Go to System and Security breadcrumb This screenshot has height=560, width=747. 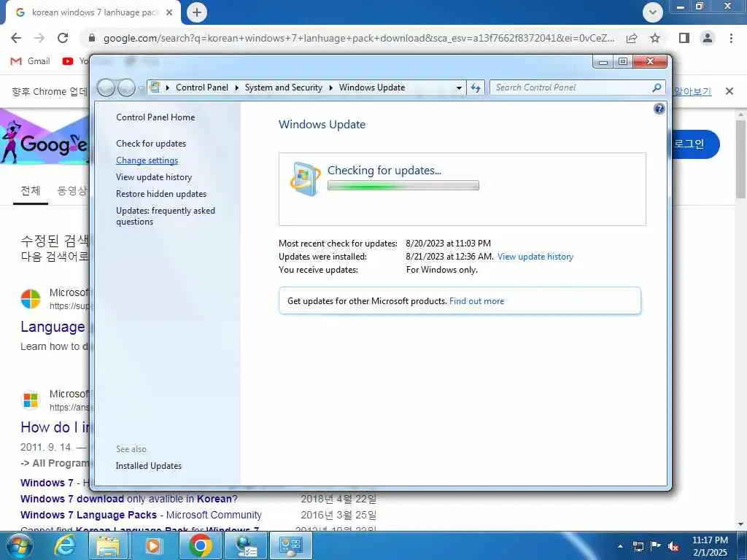pos(284,87)
